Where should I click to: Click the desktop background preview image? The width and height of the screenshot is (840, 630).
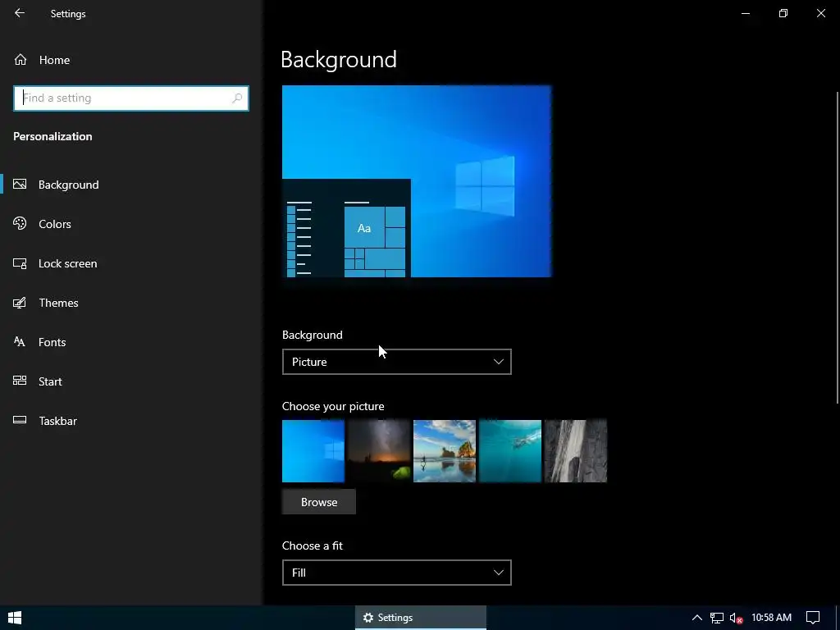click(x=417, y=181)
